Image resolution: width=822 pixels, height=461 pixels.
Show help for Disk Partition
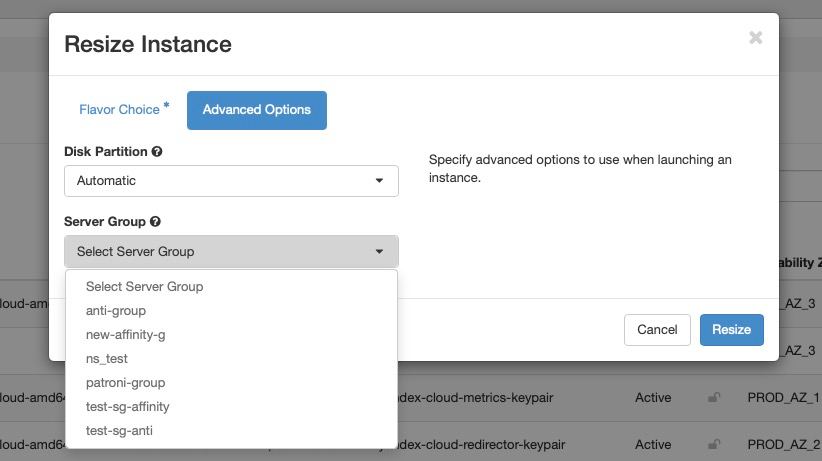(157, 152)
